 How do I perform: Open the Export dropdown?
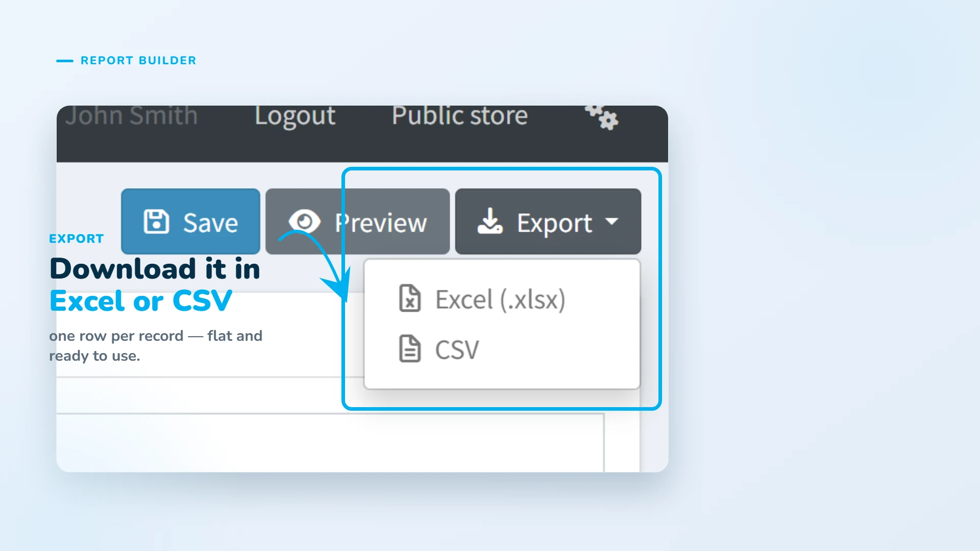click(548, 221)
